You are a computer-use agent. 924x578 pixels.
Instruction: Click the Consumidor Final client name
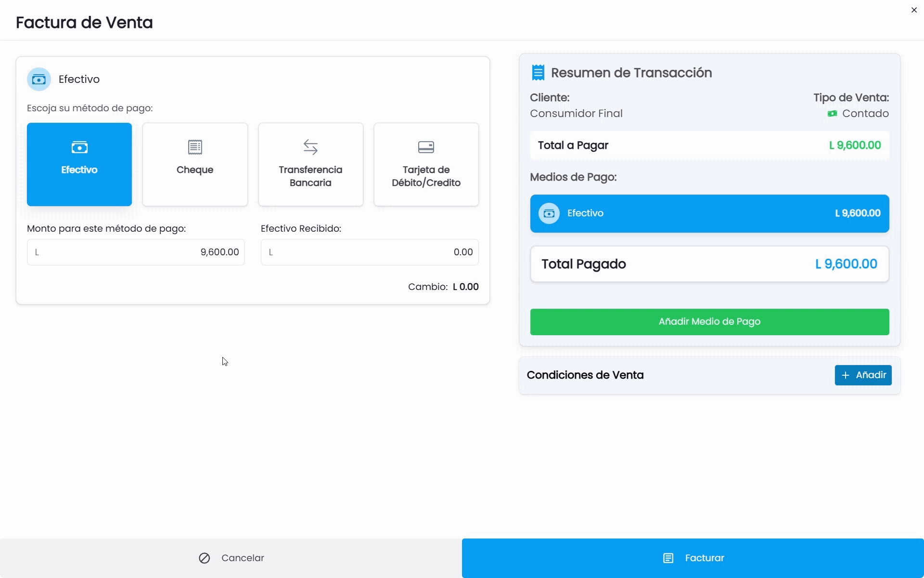point(576,114)
